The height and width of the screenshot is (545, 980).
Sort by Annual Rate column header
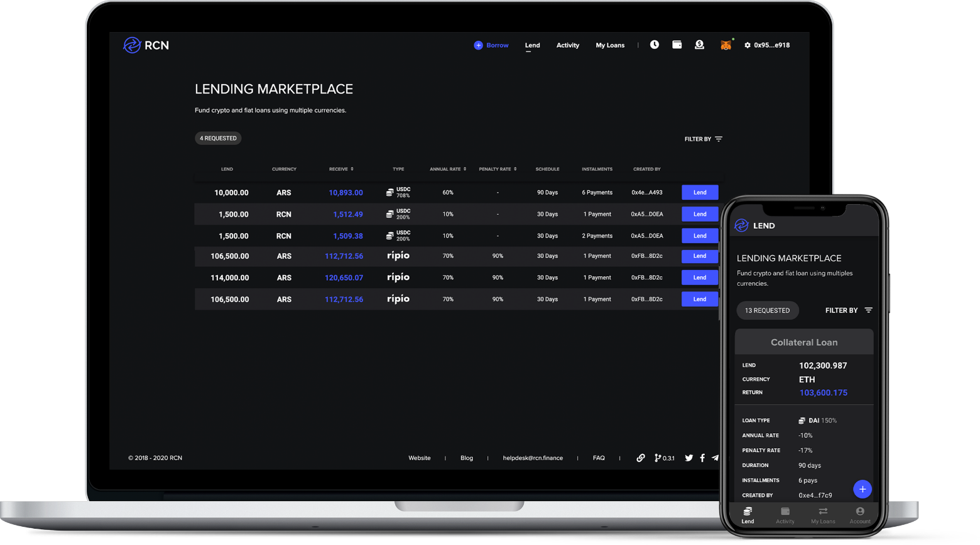[x=448, y=169]
